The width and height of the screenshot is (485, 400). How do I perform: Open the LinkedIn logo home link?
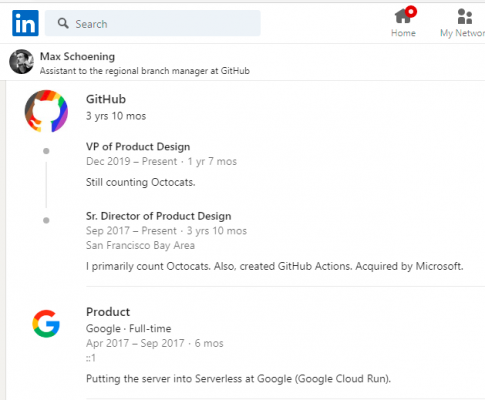25,23
